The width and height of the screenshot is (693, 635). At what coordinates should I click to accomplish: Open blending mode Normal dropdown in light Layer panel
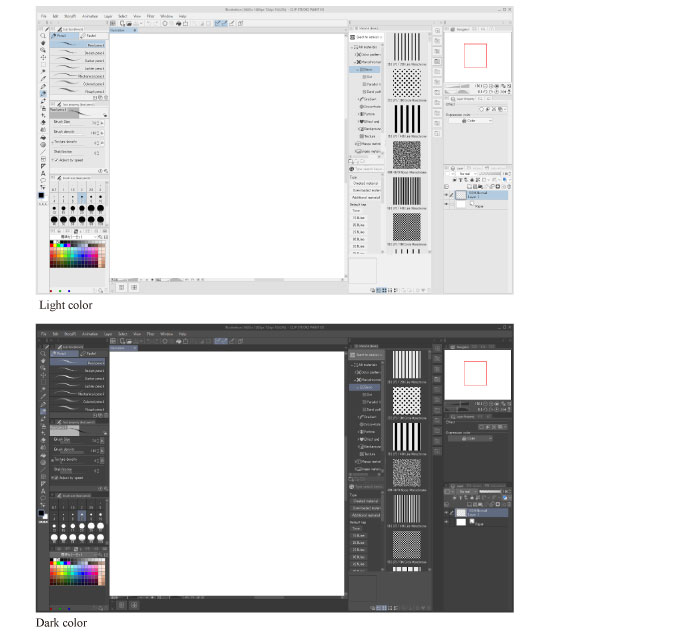pyautogui.click(x=466, y=174)
